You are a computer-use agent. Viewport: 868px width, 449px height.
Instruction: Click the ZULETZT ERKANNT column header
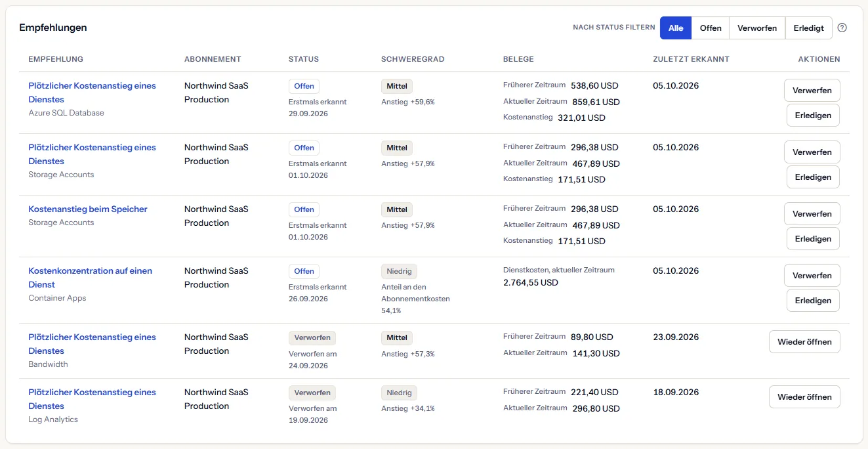pyautogui.click(x=691, y=59)
